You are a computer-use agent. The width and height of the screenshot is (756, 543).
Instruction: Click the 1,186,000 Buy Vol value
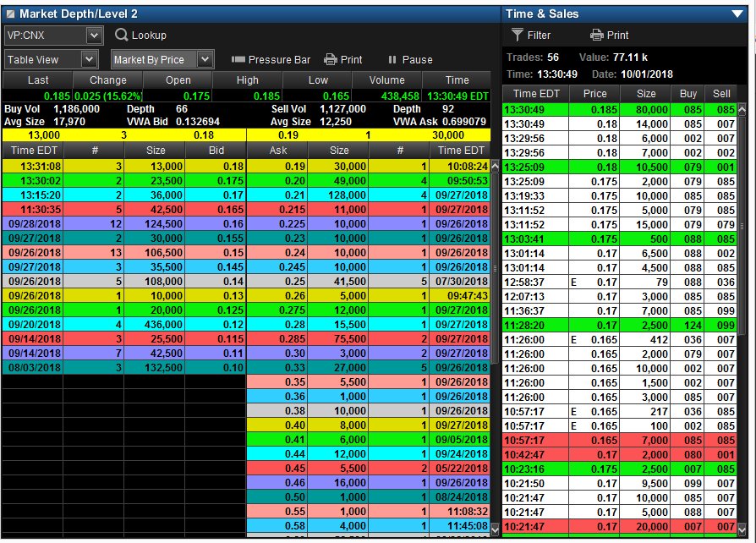(x=76, y=109)
